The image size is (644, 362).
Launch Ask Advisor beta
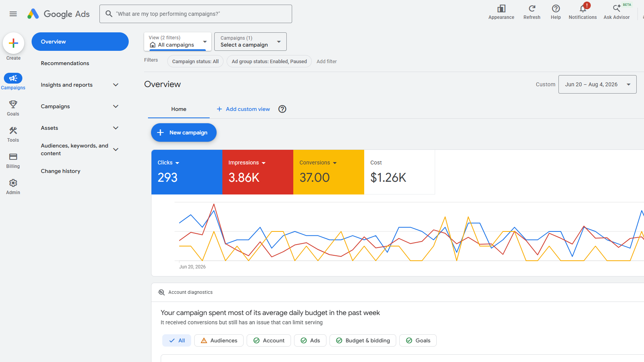[x=617, y=12]
